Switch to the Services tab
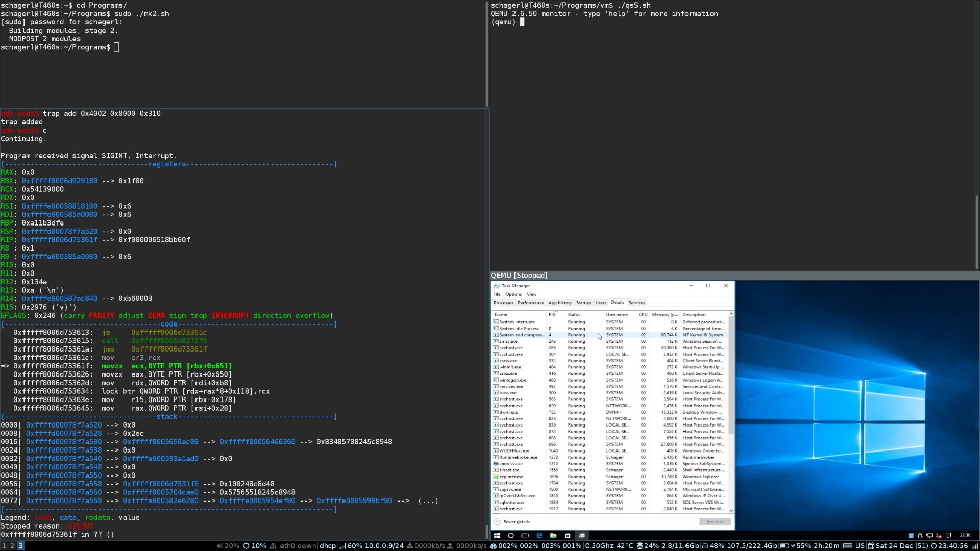 pyautogui.click(x=636, y=303)
